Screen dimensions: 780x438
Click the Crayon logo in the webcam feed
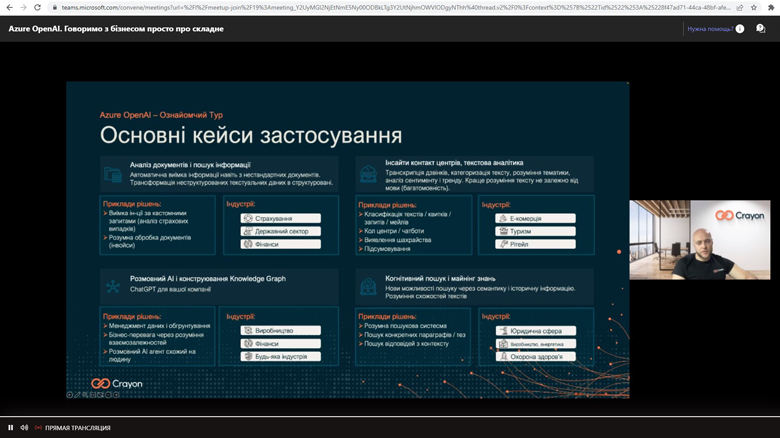739,216
